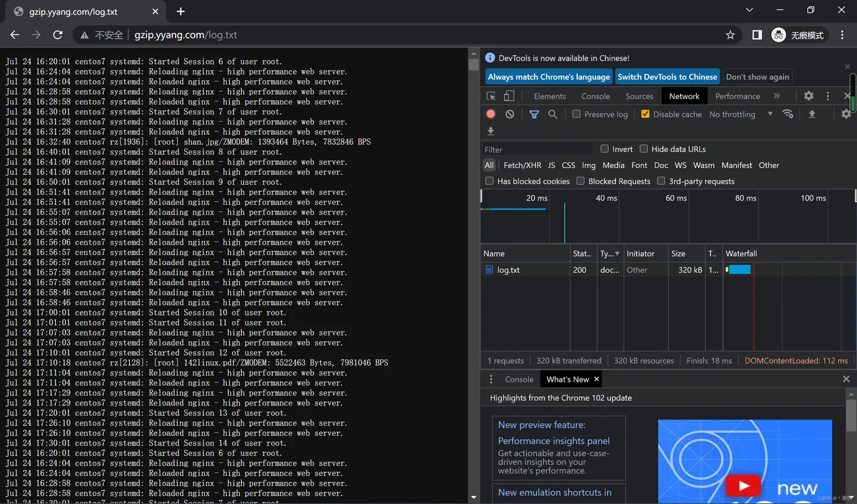
Task: Click the site not-secure warning icon
Action: pos(84,35)
